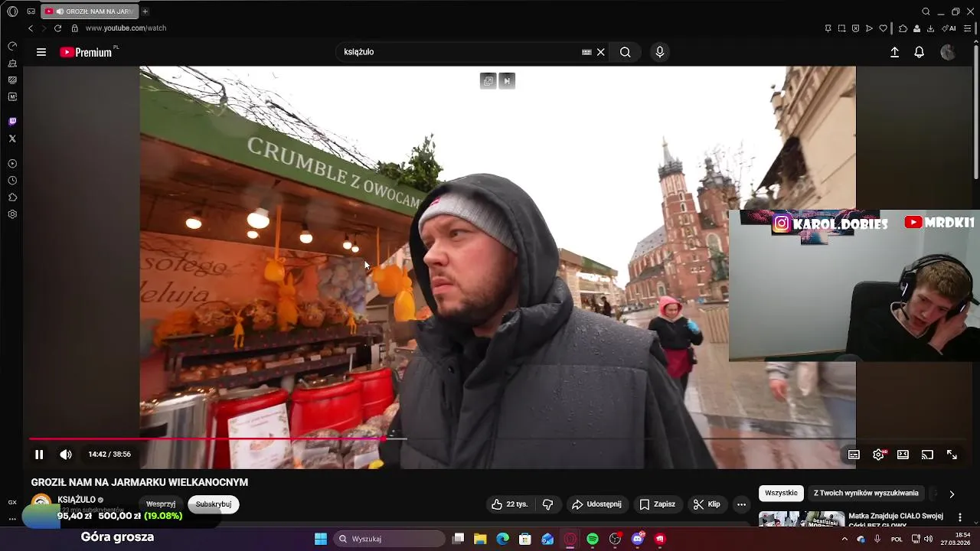Open a new browser tab
Image resolution: width=980 pixels, height=551 pixels.
point(145,11)
